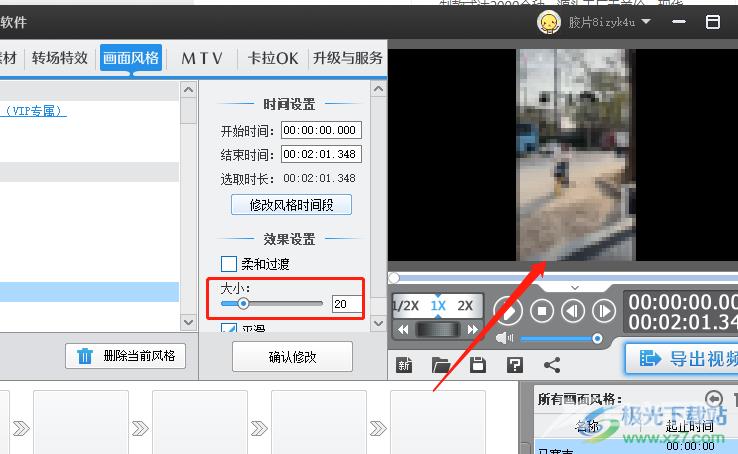Viewport: 738px width, 454px height.
Task: Enable the 柔和过渡 checkbox
Action: [229, 264]
